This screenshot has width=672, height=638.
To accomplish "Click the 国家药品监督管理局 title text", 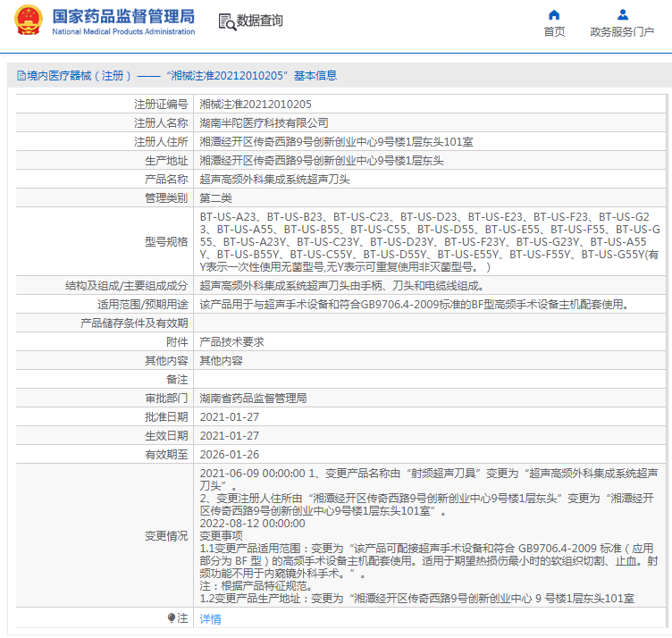I will pyautogui.click(x=123, y=17).
